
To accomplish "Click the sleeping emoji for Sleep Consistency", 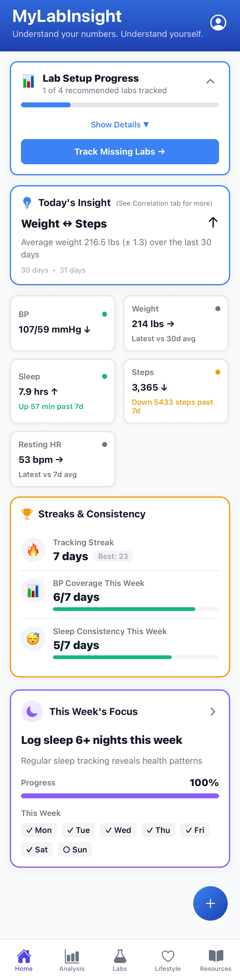I will pyautogui.click(x=33, y=638).
